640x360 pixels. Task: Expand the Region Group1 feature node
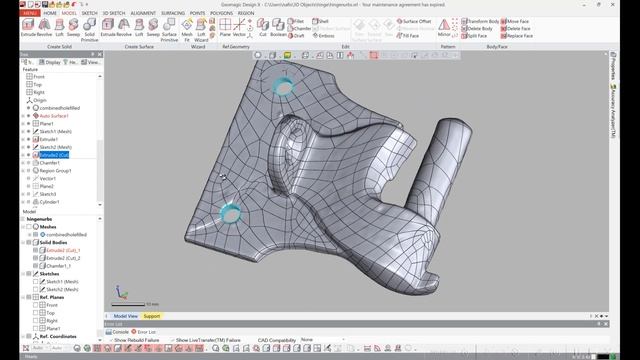[x=23, y=171]
